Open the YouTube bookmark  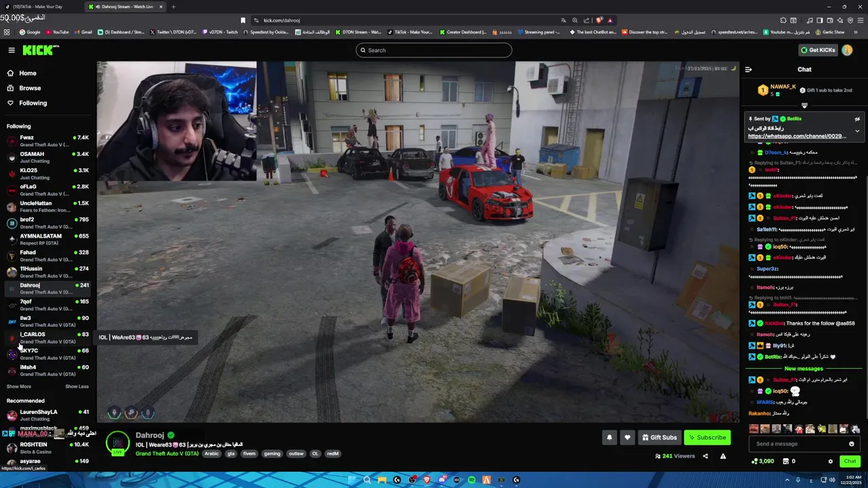(57, 32)
